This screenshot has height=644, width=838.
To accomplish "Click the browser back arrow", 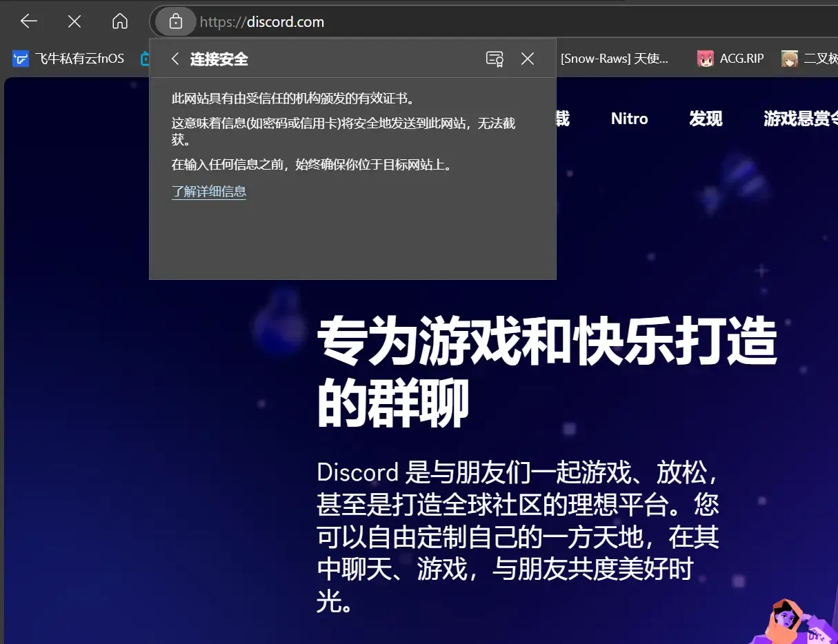I will point(29,21).
